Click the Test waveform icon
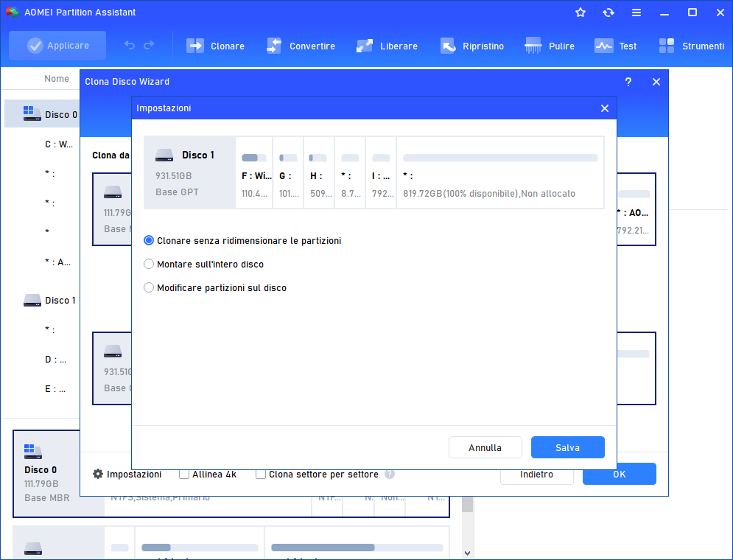The height and width of the screenshot is (560, 733). coord(603,46)
